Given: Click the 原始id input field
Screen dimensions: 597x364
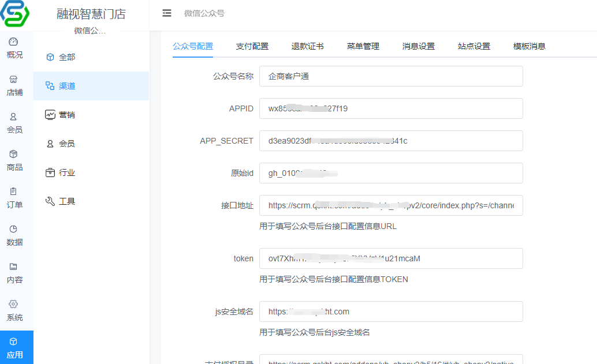Looking at the screenshot, I should [x=391, y=173].
